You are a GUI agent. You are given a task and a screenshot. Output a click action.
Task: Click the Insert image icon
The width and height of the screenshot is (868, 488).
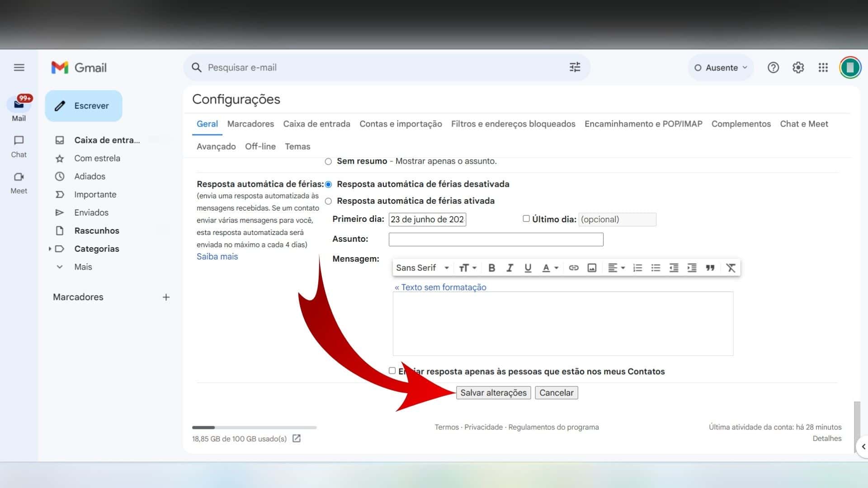[591, 267]
